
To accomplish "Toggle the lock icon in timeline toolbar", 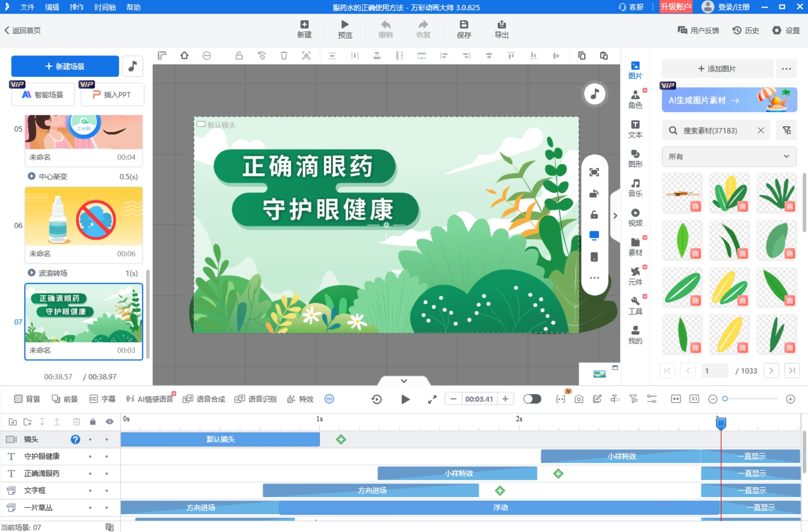I will tap(92, 421).
